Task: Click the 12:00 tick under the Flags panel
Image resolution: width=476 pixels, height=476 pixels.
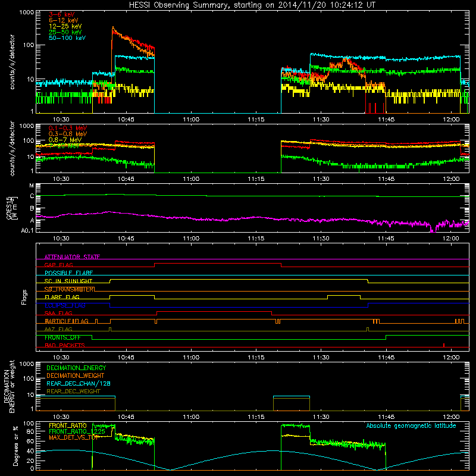Action: coord(451,358)
